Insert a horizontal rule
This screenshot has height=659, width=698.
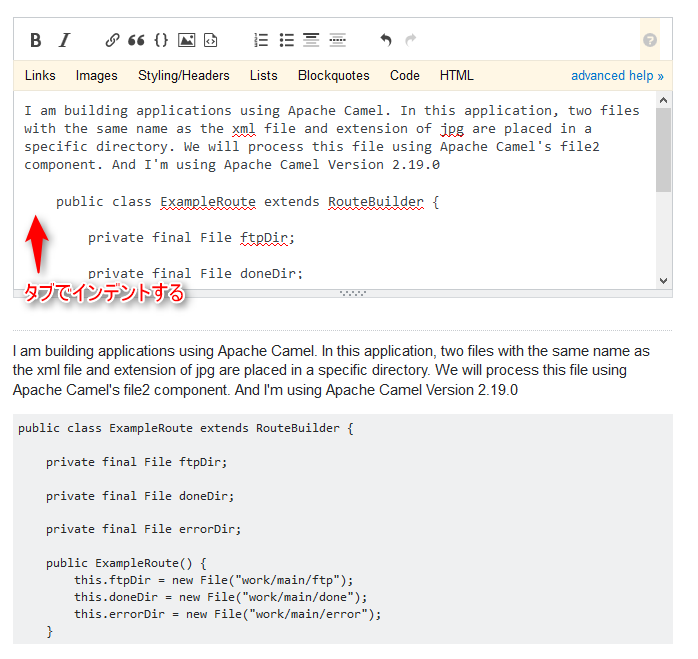click(337, 40)
